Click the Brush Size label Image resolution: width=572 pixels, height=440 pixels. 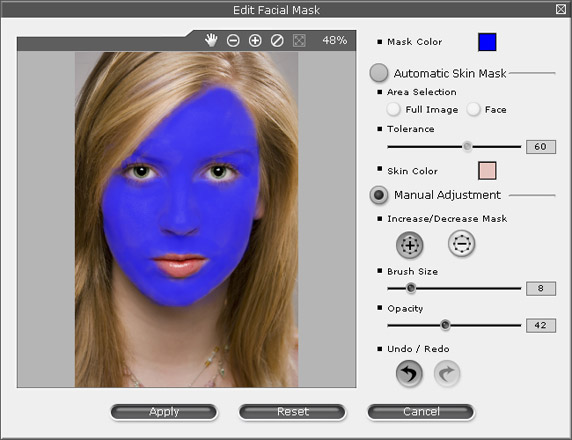pyautogui.click(x=413, y=271)
